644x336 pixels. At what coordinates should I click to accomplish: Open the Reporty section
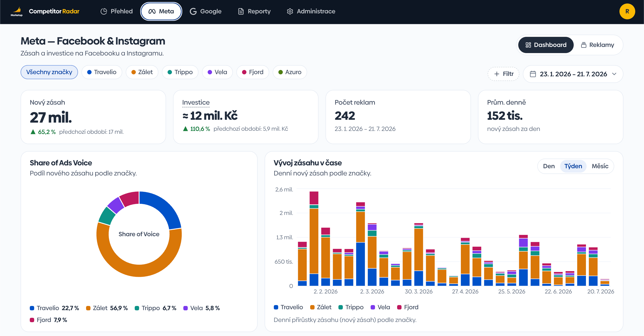point(254,11)
